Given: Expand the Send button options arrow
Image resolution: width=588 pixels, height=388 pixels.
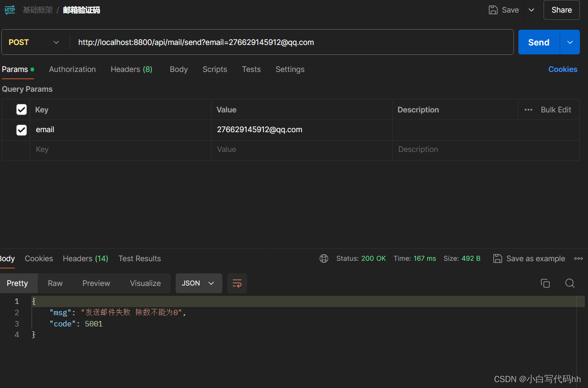Looking at the screenshot, I should point(570,42).
